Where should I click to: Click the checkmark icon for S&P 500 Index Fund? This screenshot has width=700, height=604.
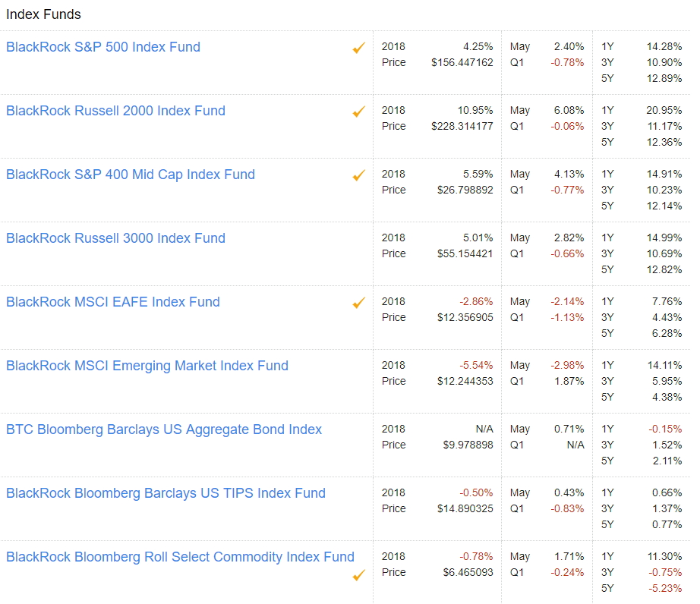click(359, 48)
